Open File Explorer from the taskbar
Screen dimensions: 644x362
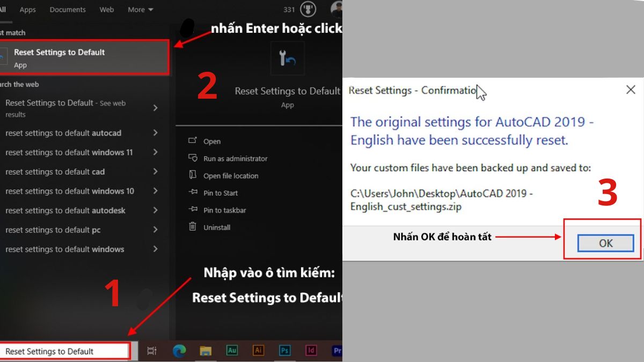click(206, 351)
